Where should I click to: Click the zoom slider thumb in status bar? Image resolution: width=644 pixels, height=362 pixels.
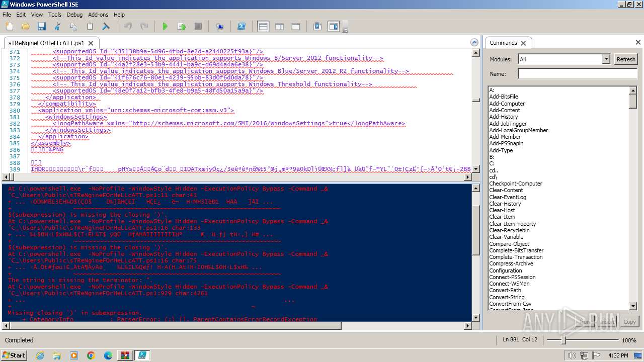(563, 340)
